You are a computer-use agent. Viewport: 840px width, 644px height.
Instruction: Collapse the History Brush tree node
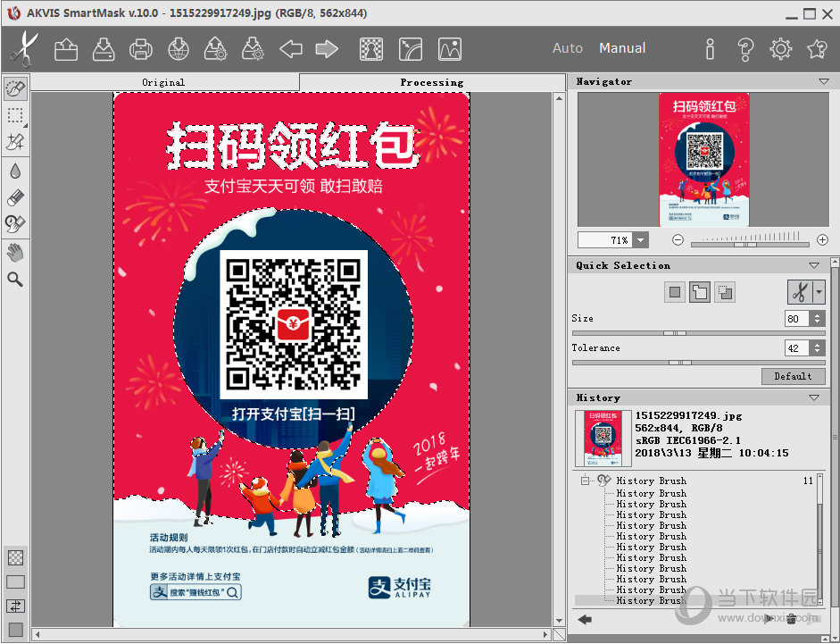(x=585, y=481)
